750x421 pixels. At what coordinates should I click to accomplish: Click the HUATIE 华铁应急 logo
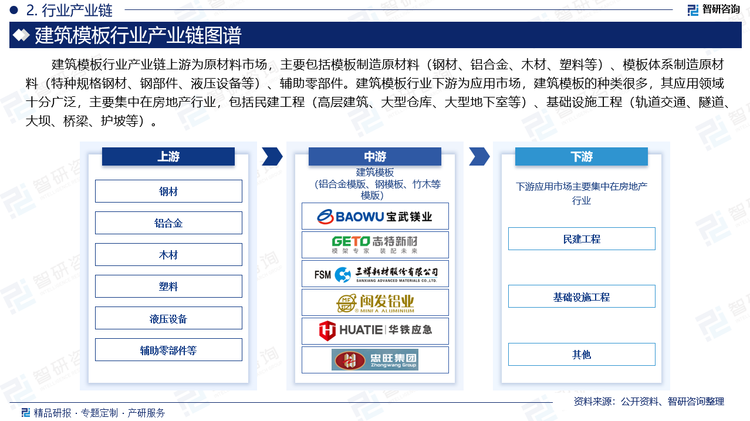click(x=375, y=331)
